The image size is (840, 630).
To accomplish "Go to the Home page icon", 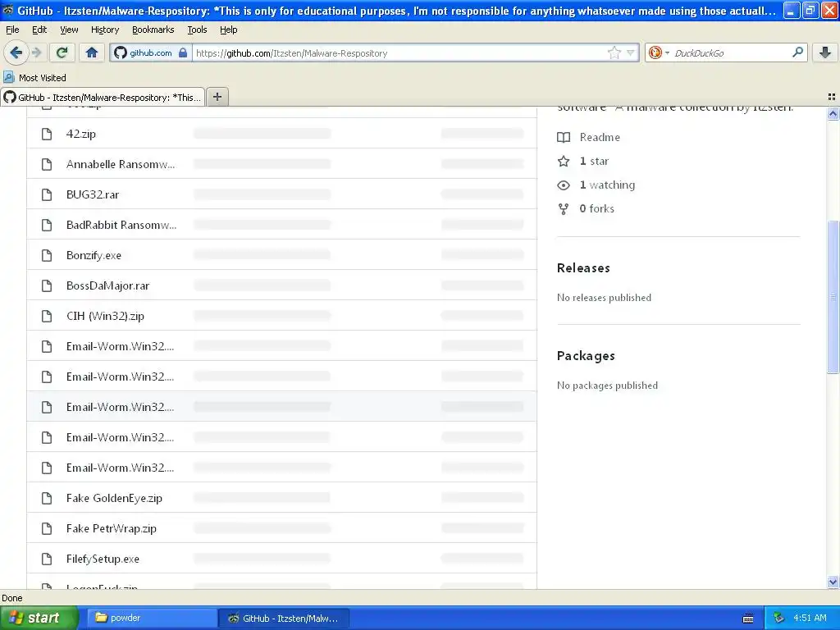I will point(92,52).
